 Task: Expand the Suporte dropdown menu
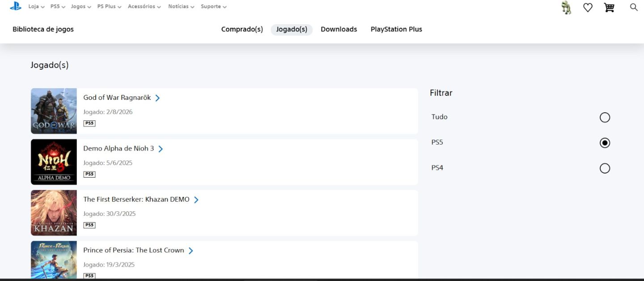click(x=214, y=7)
